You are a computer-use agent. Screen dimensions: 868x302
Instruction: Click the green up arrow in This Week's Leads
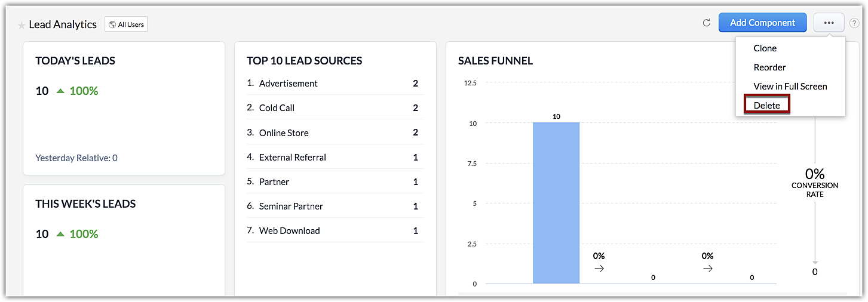point(60,234)
